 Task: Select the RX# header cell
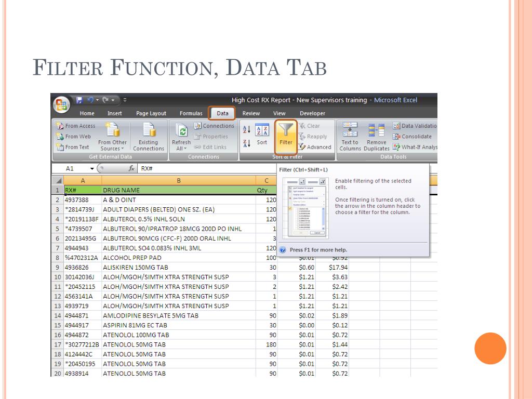(83, 190)
